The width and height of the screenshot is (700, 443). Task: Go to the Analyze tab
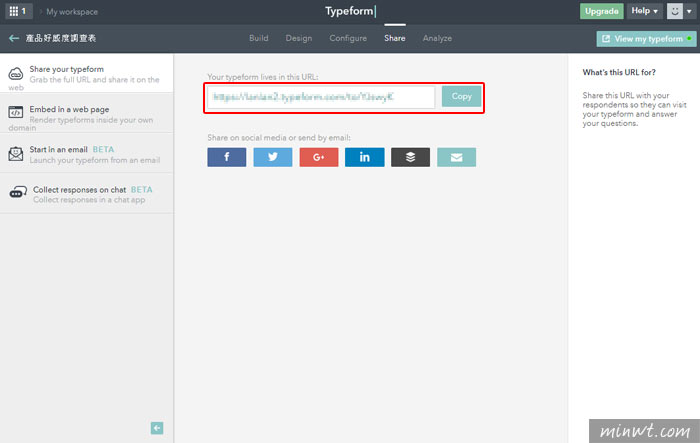(437, 38)
